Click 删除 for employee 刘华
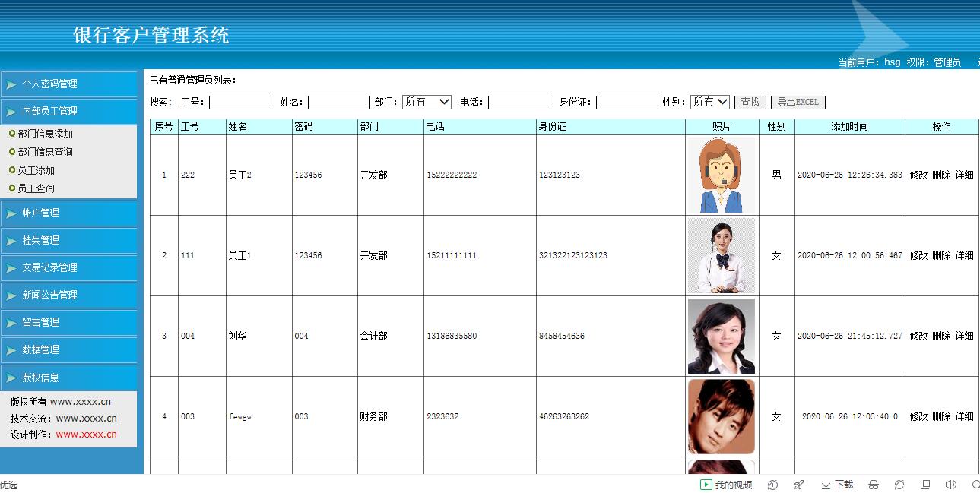 941,336
